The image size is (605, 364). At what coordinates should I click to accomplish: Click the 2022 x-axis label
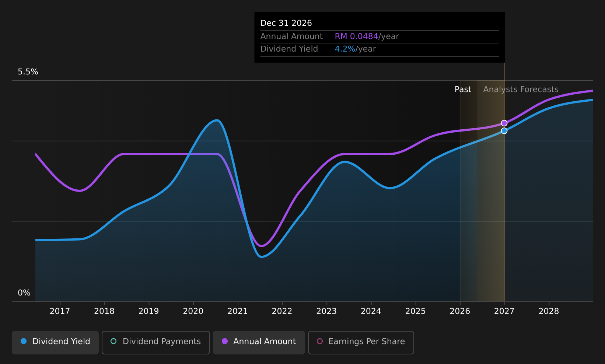pyautogui.click(x=282, y=311)
